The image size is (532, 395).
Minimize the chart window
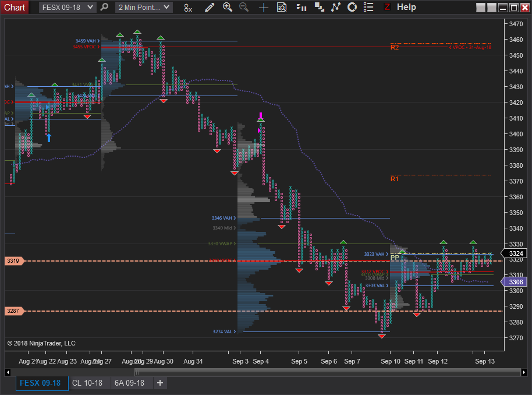503,8
